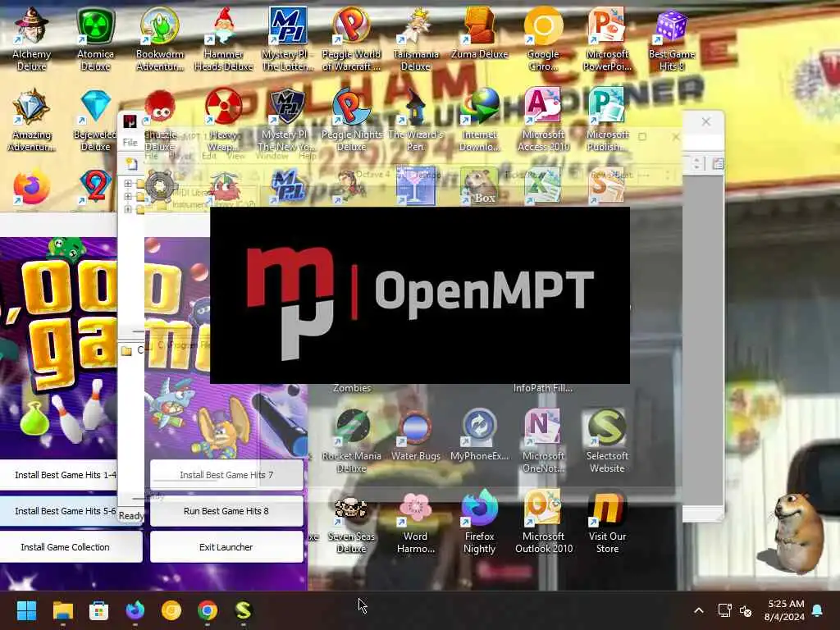
Task: Select the Internet Download Manager desktop icon
Action: pyautogui.click(x=479, y=119)
